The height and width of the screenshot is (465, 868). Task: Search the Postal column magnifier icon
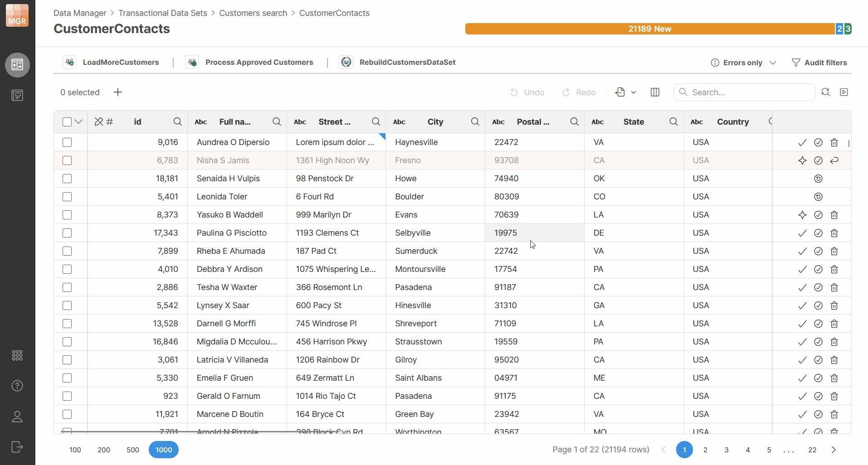pos(574,121)
